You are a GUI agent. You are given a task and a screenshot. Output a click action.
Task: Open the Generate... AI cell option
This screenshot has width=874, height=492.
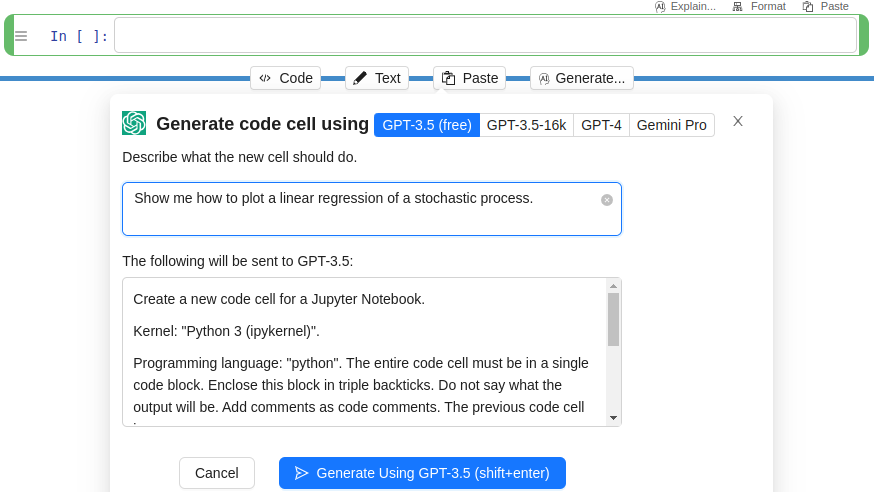[x=581, y=78]
